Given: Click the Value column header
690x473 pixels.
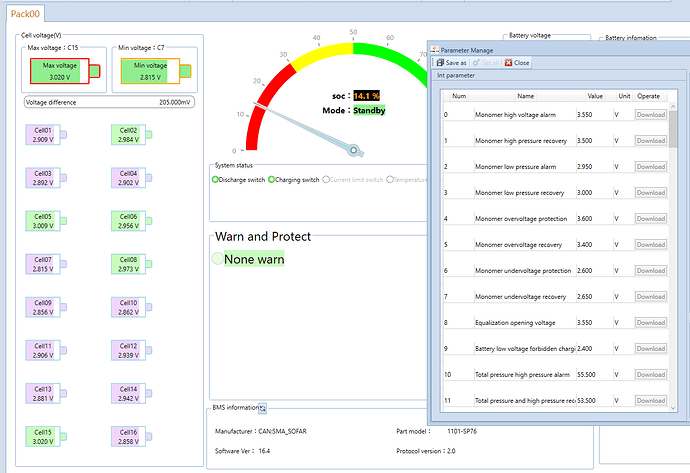Looking at the screenshot, I should click(x=595, y=96).
